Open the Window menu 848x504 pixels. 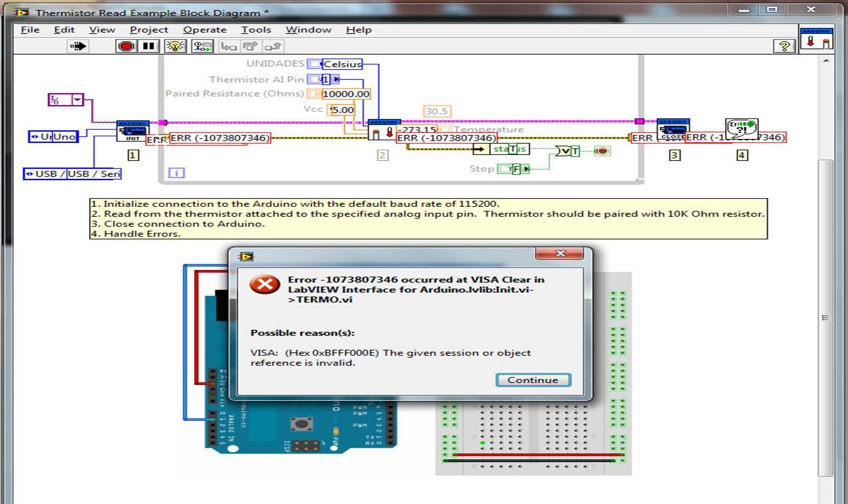(309, 30)
